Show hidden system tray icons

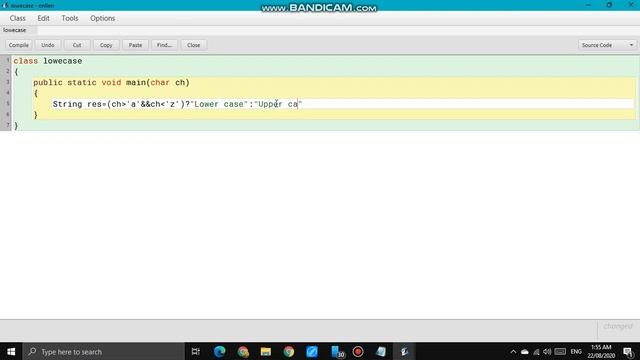[x=513, y=351]
